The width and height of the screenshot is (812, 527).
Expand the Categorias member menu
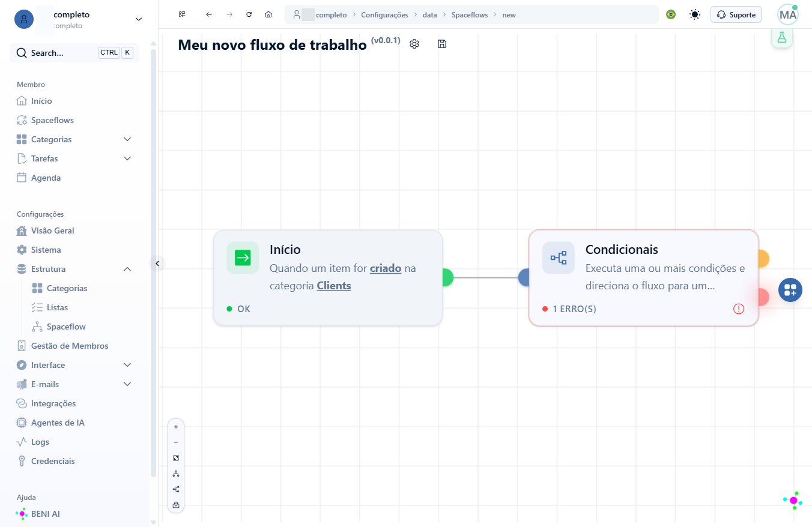click(x=127, y=139)
